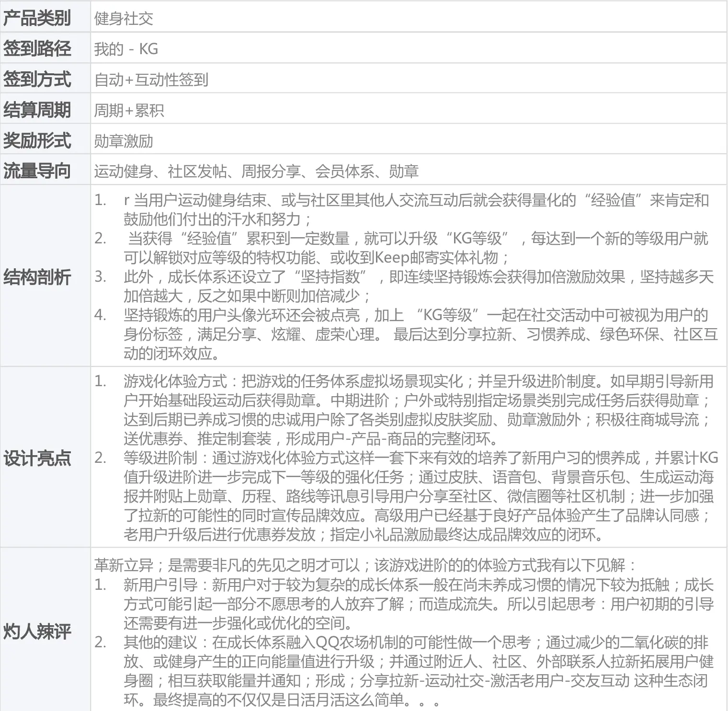728x711 pixels.
Task: Click the line starting 环。最终提高的不仅仅是日活月活
Action: (x=283, y=700)
